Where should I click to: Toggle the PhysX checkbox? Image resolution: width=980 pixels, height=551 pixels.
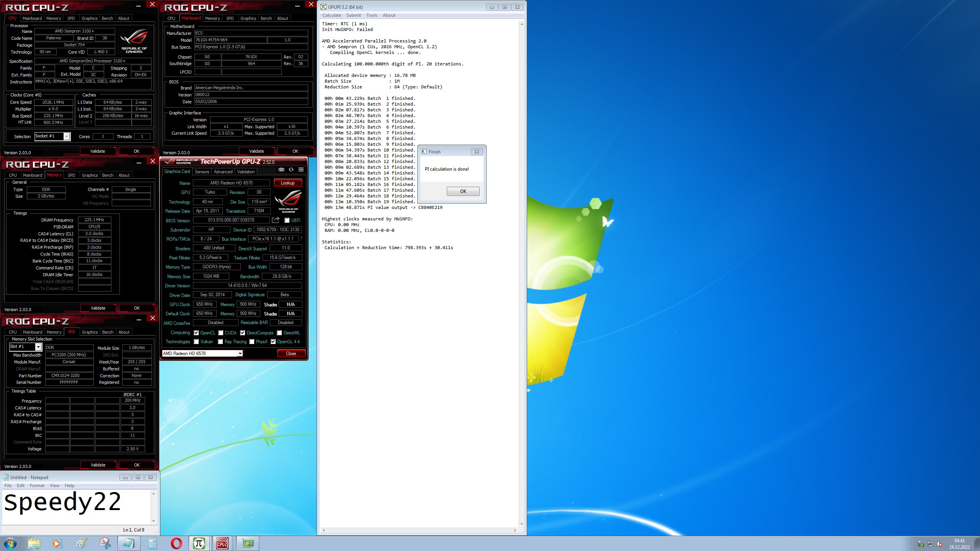[252, 342]
